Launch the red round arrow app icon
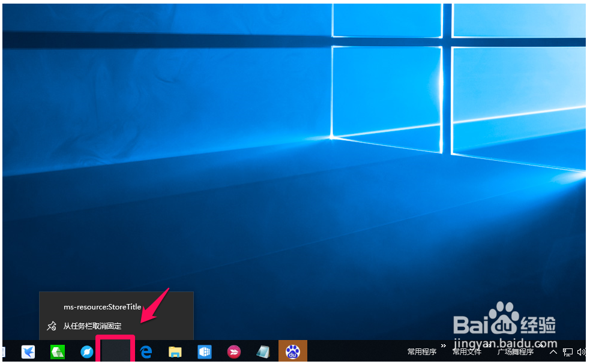Image resolution: width=590 pixels, height=364 pixels. click(x=233, y=352)
